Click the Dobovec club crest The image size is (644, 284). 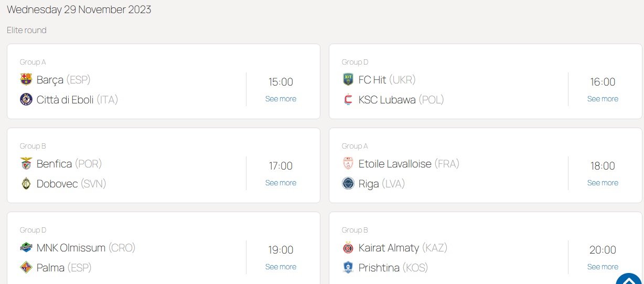point(26,183)
